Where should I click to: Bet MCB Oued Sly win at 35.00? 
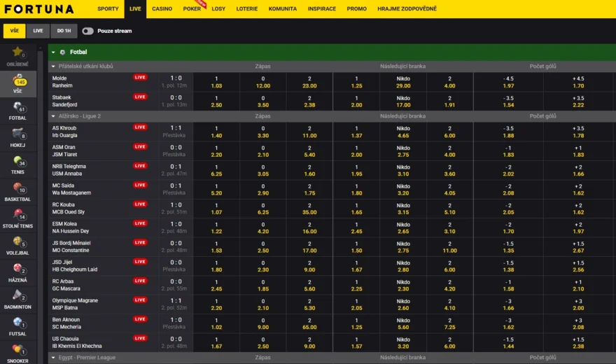[x=309, y=209]
